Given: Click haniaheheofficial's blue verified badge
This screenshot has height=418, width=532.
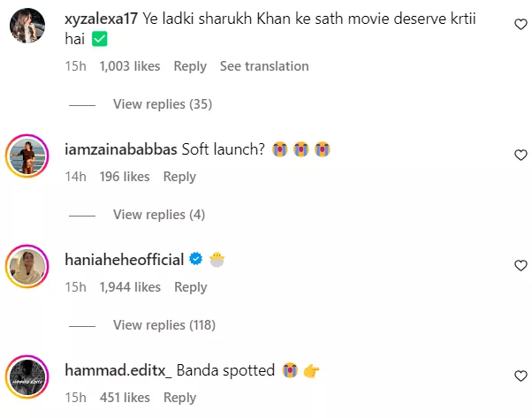Looking at the screenshot, I should 196,260.
